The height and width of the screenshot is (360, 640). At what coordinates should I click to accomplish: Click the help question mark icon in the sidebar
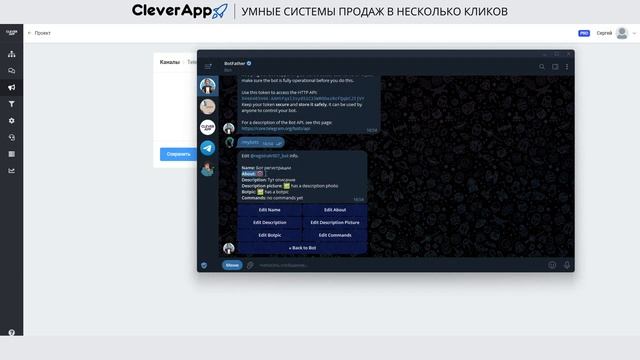[11, 332]
